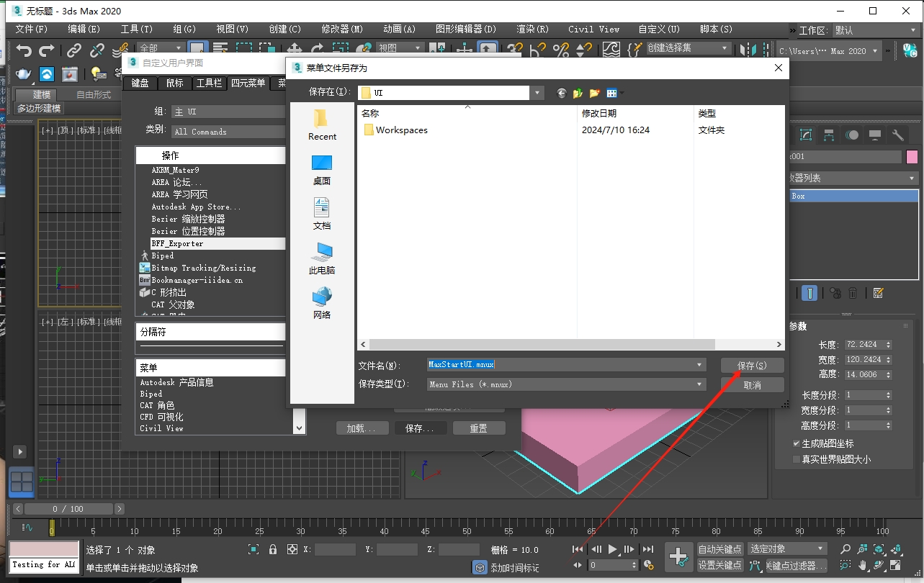924x583 pixels.
Task: Click the wrench Utilities panel icon
Action: click(x=897, y=135)
